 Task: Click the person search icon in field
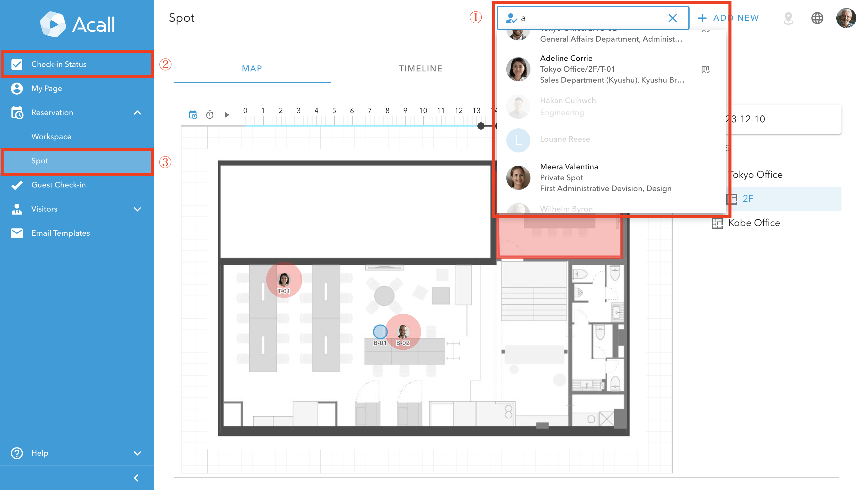pos(511,18)
